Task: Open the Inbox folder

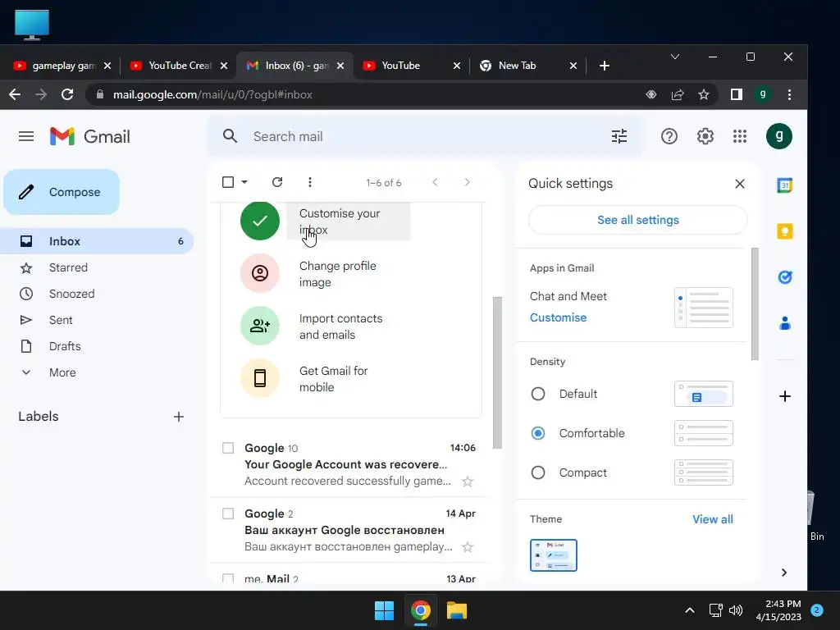Action: pos(97,241)
